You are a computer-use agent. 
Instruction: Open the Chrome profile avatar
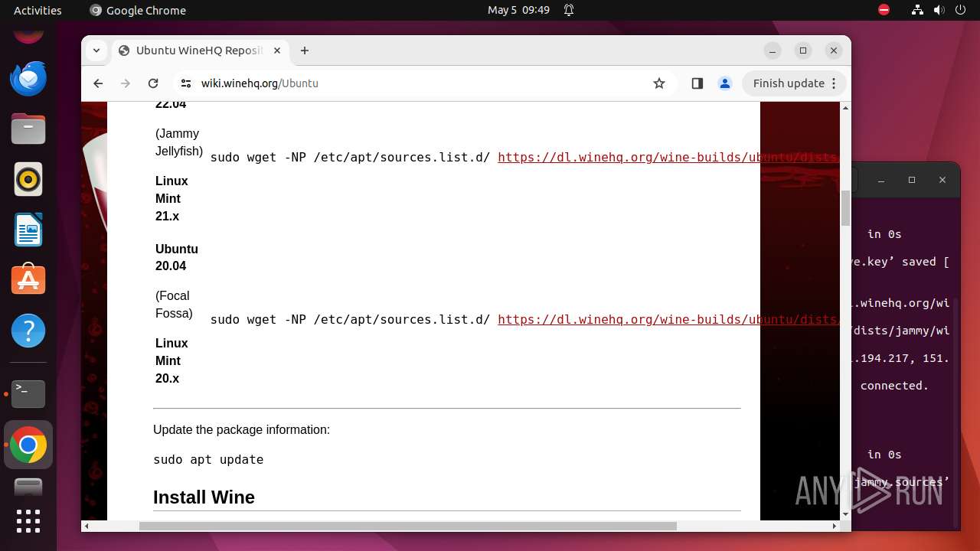724,83
